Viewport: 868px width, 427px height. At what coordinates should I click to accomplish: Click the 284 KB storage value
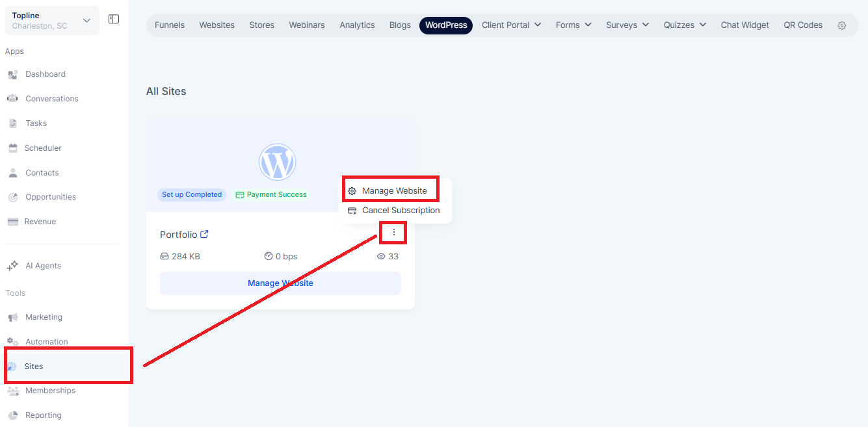186,257
